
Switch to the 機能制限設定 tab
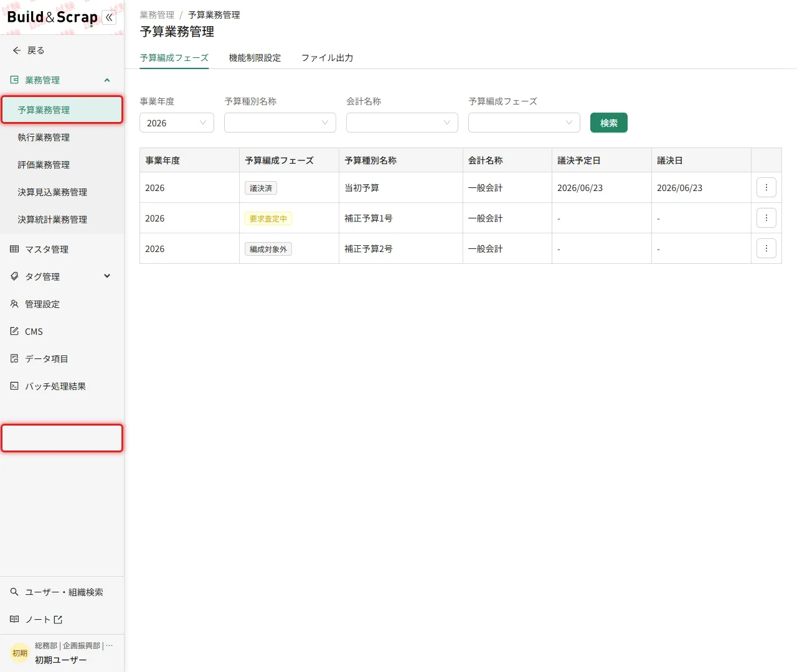coord(255,58)
